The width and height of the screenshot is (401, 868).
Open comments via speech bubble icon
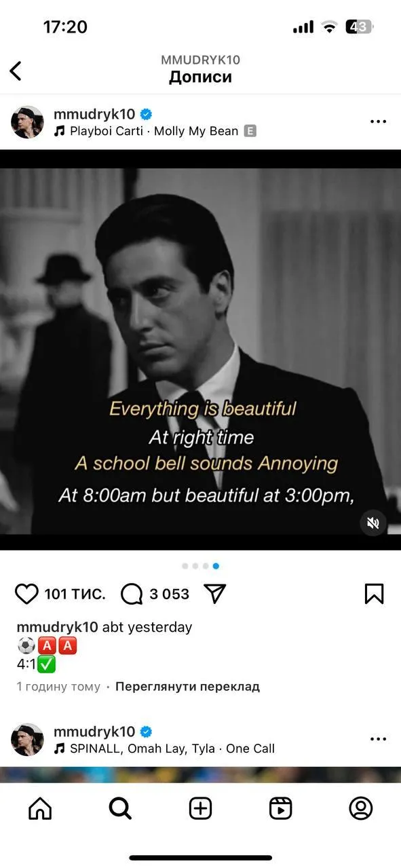[x=132, y=594]
